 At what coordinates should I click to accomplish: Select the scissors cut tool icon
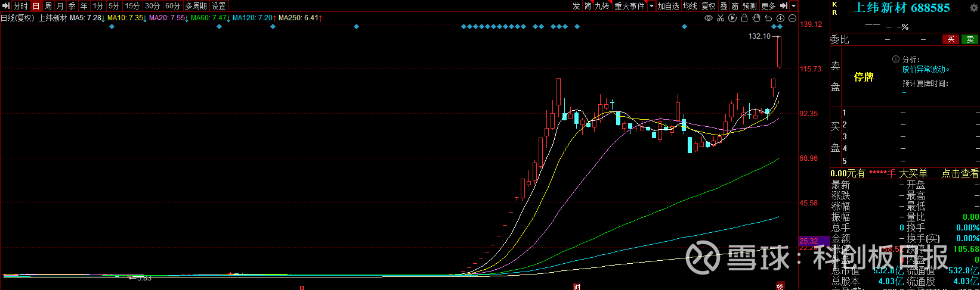721,18
